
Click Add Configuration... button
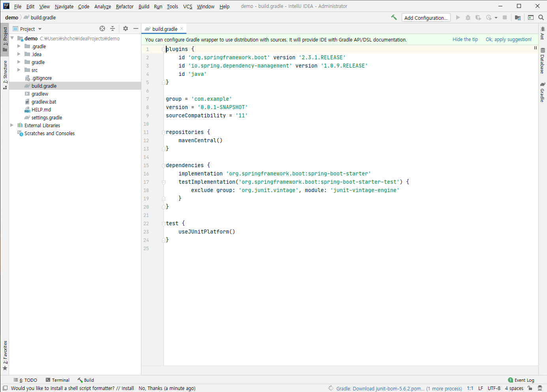point(426,18)
